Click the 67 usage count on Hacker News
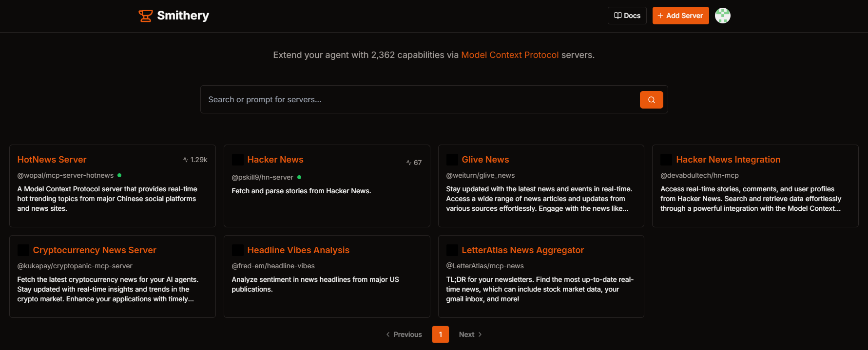This screenshot has height=350, width=868. [x=414, y=163]
